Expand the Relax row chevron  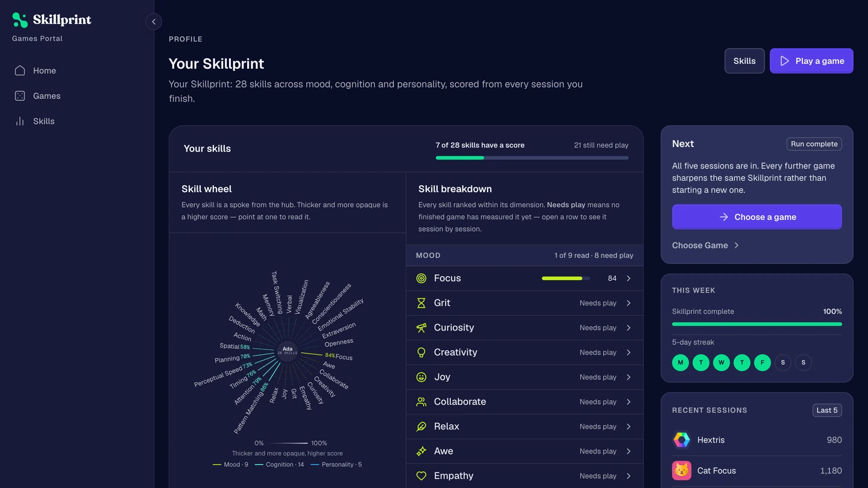[x=629, y=427]
